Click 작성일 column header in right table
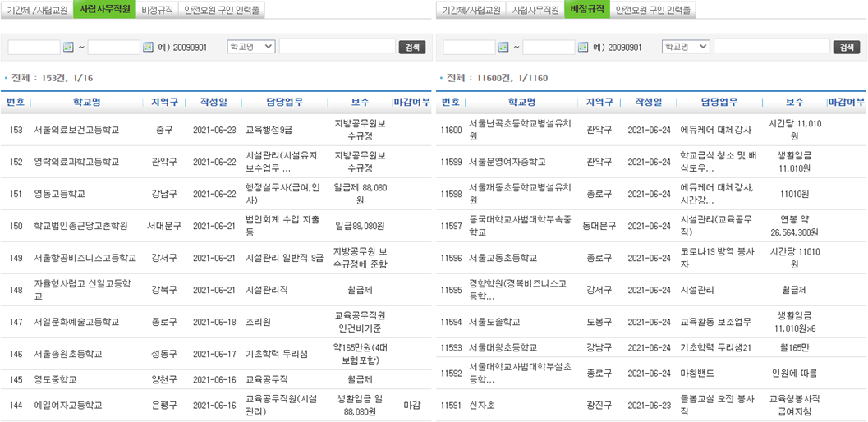Screen dimensions: 868x422 (648, 102)
